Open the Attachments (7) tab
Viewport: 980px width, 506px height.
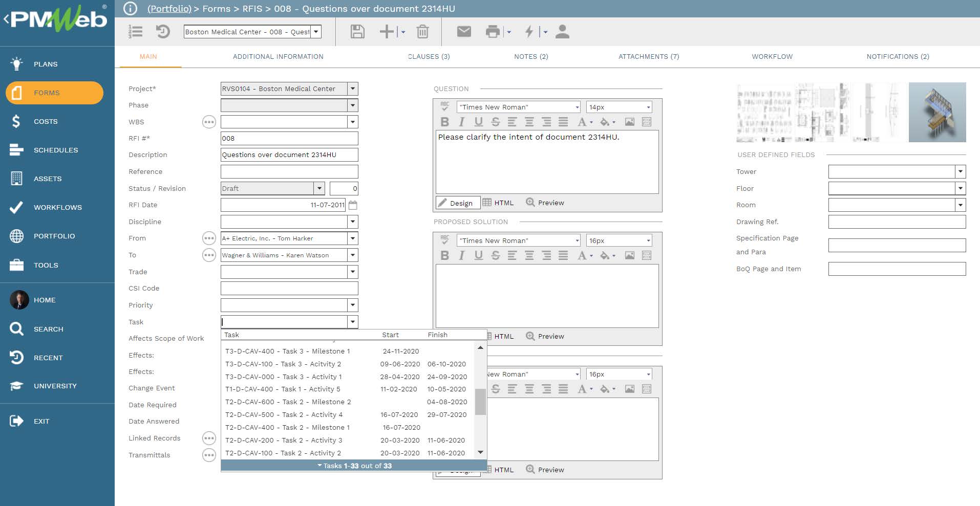[649, 57]
